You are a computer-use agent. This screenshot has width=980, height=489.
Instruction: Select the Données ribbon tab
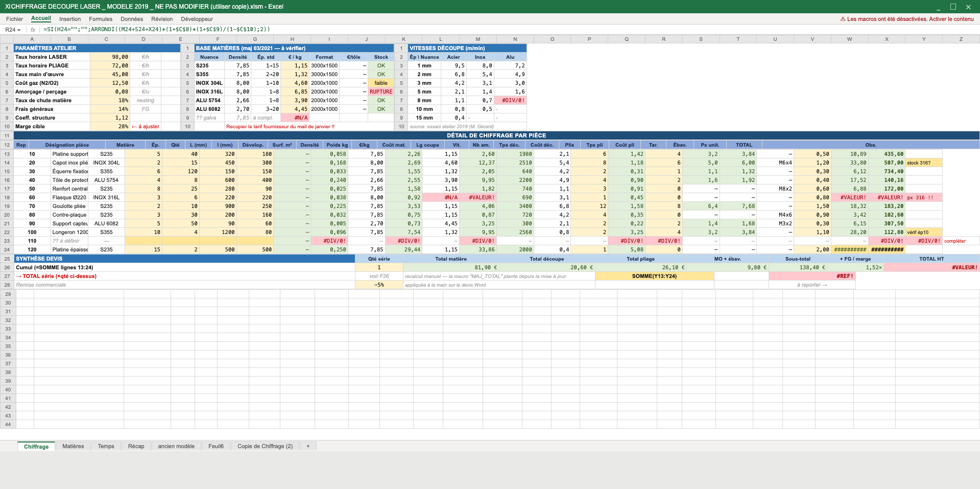(x=132, y=19)
